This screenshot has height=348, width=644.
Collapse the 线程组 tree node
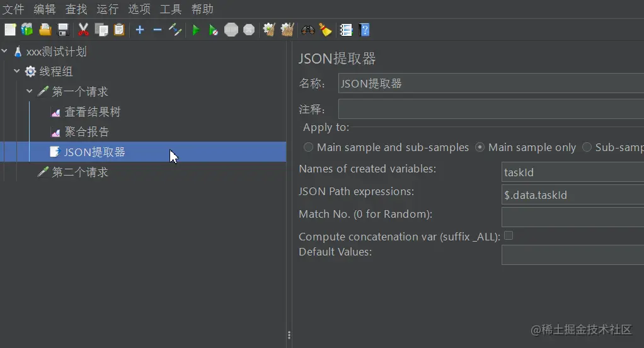pyautogui.click(x=17, y=71)
